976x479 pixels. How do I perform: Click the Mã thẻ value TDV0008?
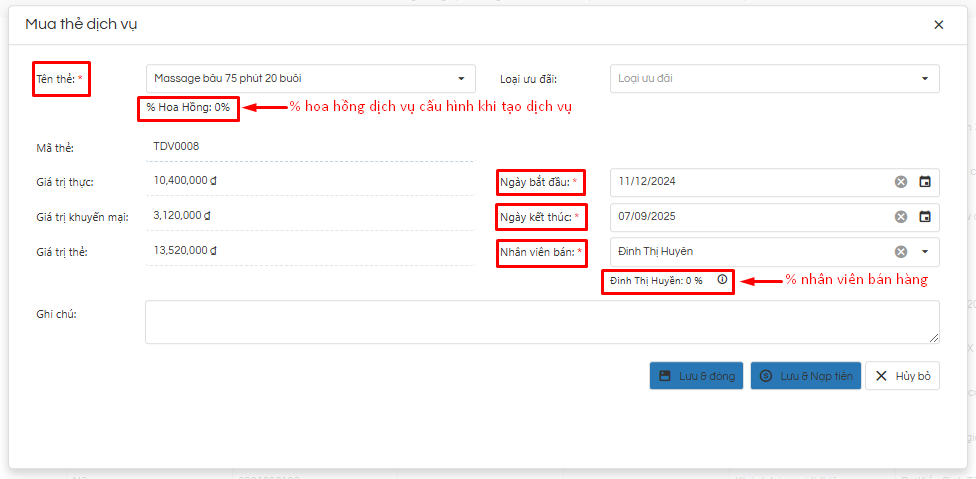pyautogui.click(x=176, y=146)
